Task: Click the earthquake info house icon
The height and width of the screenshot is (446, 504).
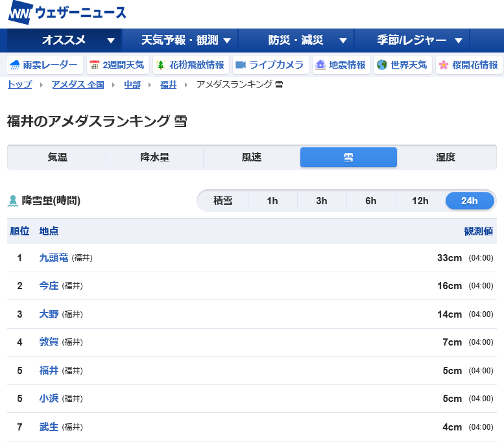Action: pyautogui.click(x=320, y=65)
